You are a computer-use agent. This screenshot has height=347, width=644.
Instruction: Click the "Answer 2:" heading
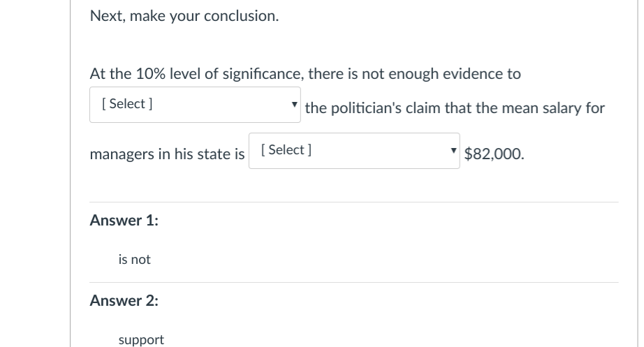(124, 301)
